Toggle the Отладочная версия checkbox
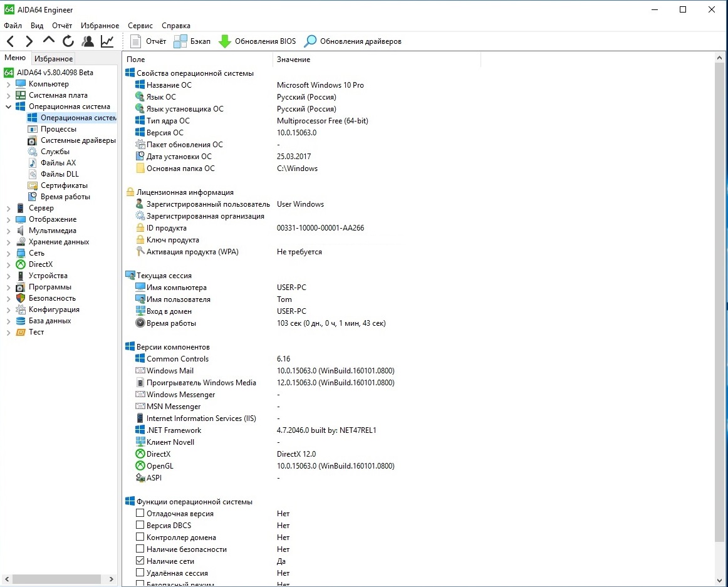 pos(140,512)
